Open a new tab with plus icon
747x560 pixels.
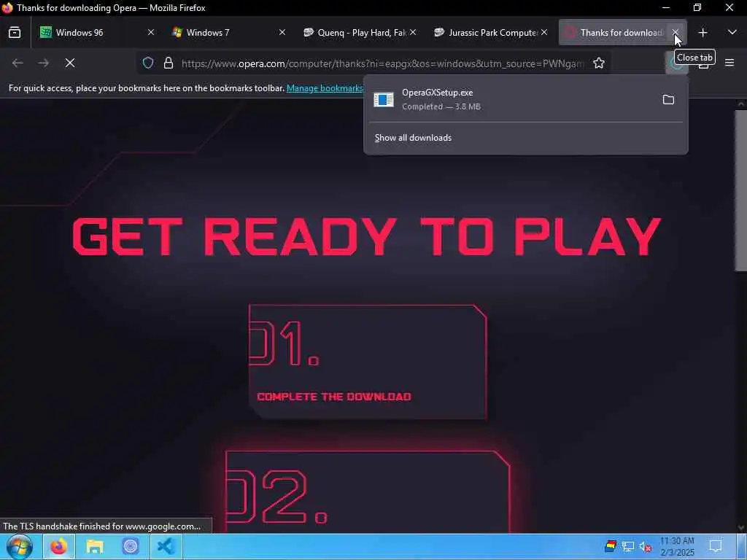tap(703, 32)
